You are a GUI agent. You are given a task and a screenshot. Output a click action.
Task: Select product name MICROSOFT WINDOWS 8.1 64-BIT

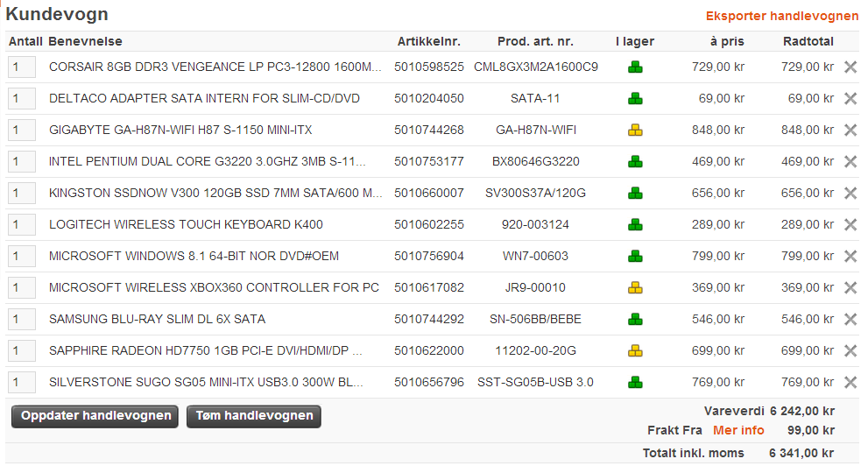coord(194,257)
